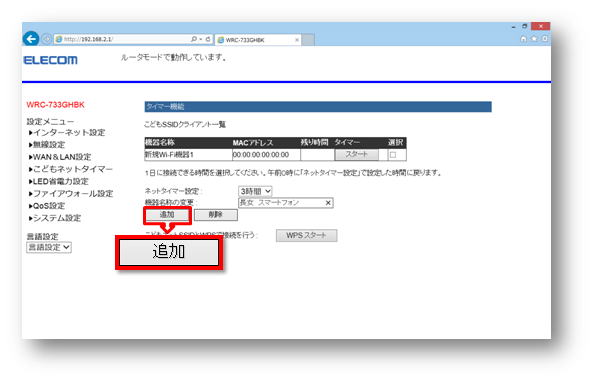Viewport: 593px width, 381px height.
Task: Click the タイマー機能 section header
Action: [x=318, y=107]
